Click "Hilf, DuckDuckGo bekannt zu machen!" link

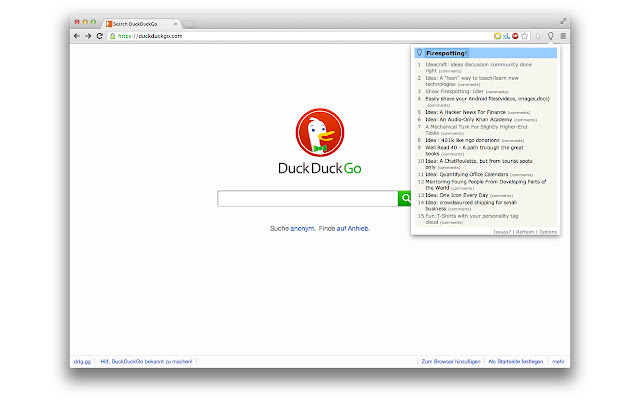146,362
